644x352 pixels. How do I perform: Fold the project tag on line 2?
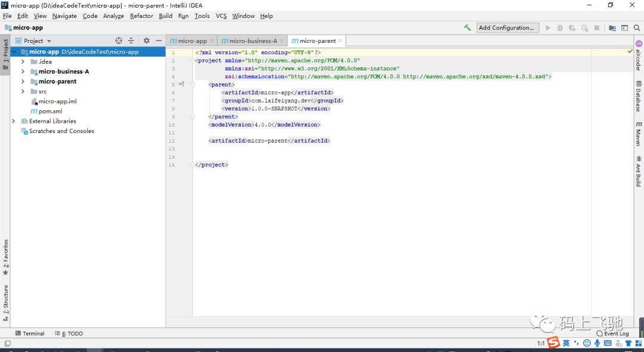tap(192, 60)
